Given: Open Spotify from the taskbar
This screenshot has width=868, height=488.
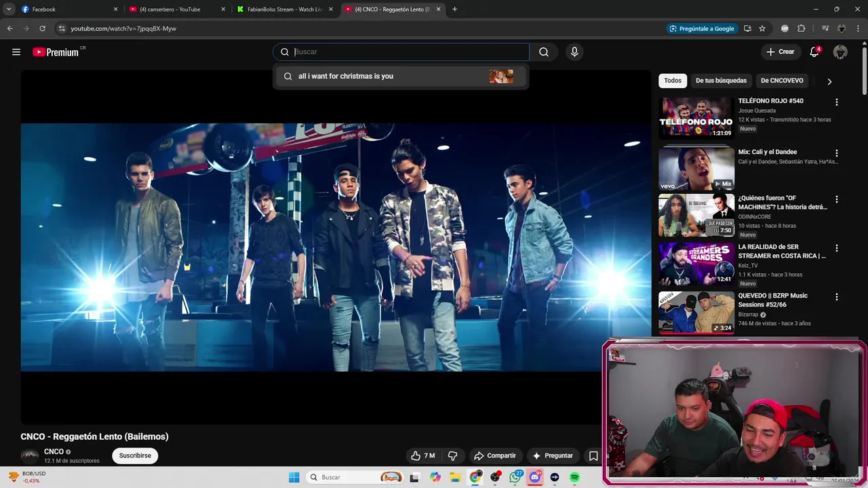Looking at the screenshot, I should pos(574,477).
